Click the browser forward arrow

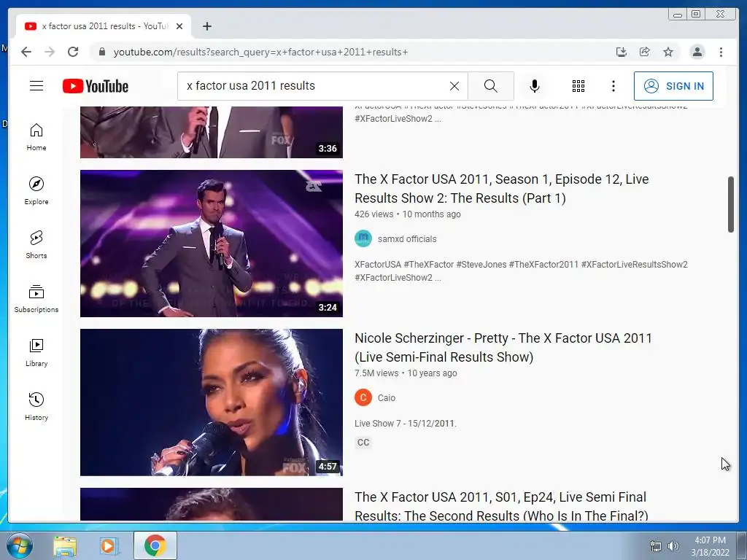[50, 52]
